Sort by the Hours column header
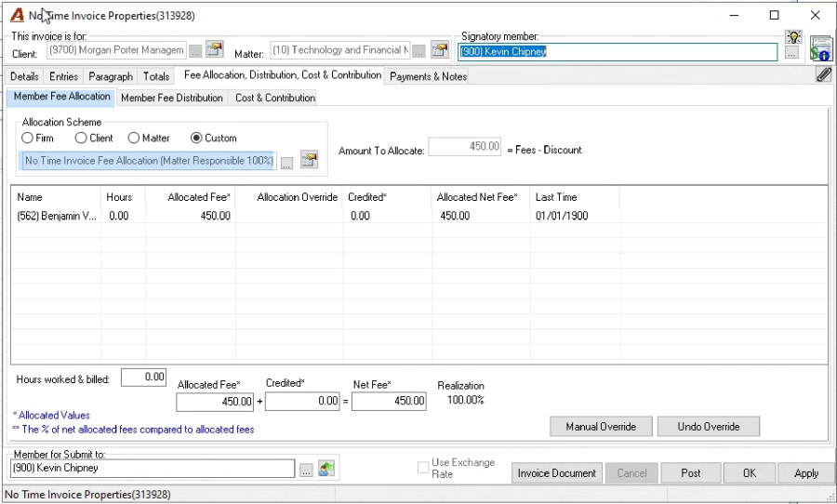Image resolution: width=837 pixels, height=504 pixels. (124, 197)
